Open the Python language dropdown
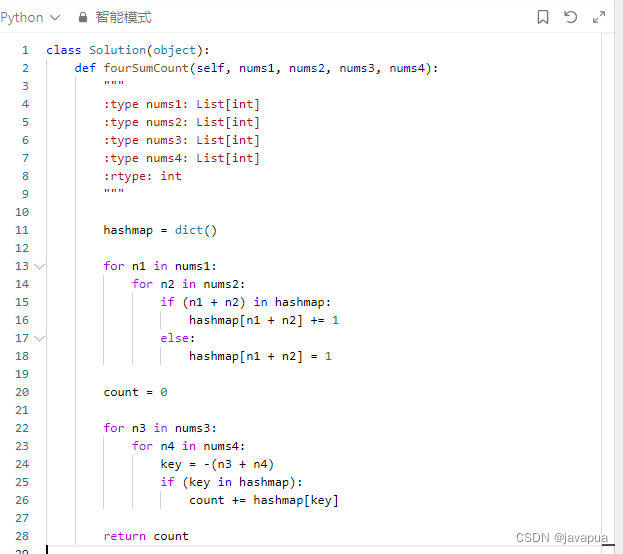The image size is (623, 554). [30, 17]
